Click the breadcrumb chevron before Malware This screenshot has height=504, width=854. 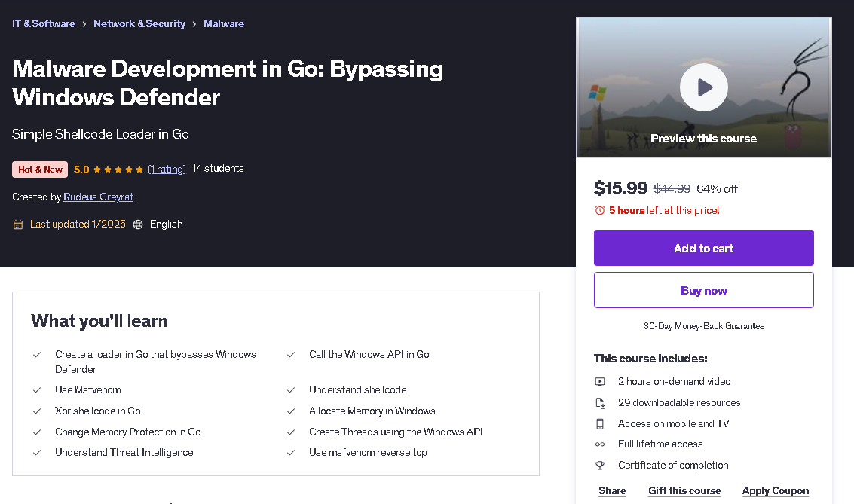194,24
